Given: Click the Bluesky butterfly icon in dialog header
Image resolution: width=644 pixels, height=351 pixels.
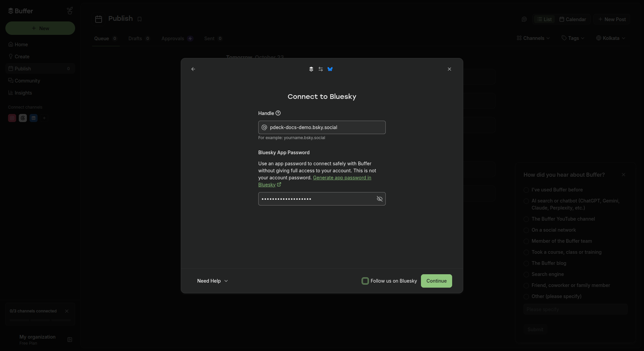Looking at the screenshot, I should coord(330,69).
